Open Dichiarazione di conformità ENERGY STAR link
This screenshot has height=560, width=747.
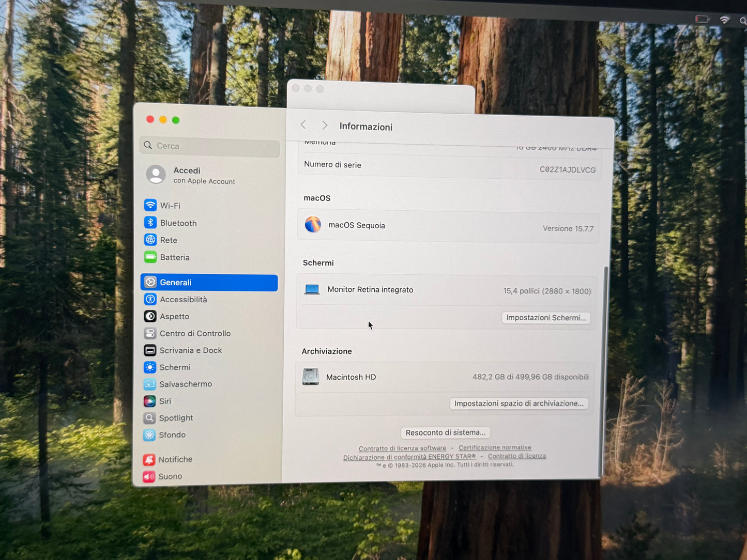coord(409,457)
